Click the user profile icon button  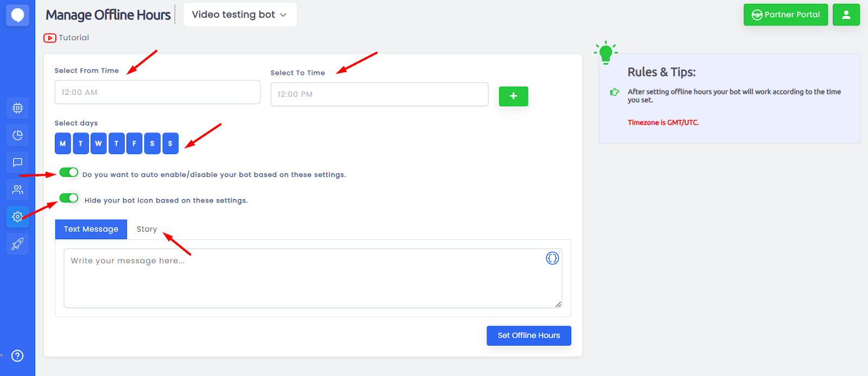(x=846, y=15)
